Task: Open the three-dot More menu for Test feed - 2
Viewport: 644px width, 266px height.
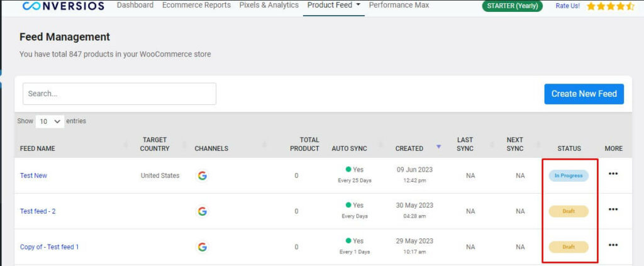Action: pyautogui.click(x=613, y=209)
